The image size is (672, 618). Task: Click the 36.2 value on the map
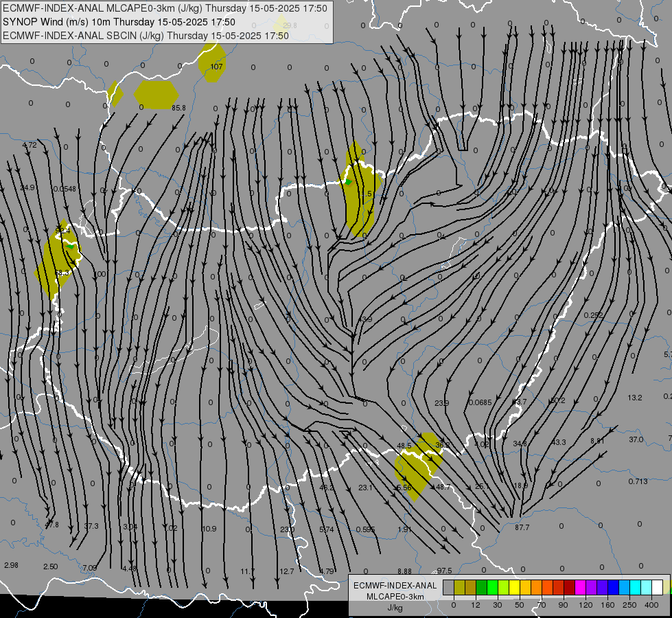[x=442, y=445]
